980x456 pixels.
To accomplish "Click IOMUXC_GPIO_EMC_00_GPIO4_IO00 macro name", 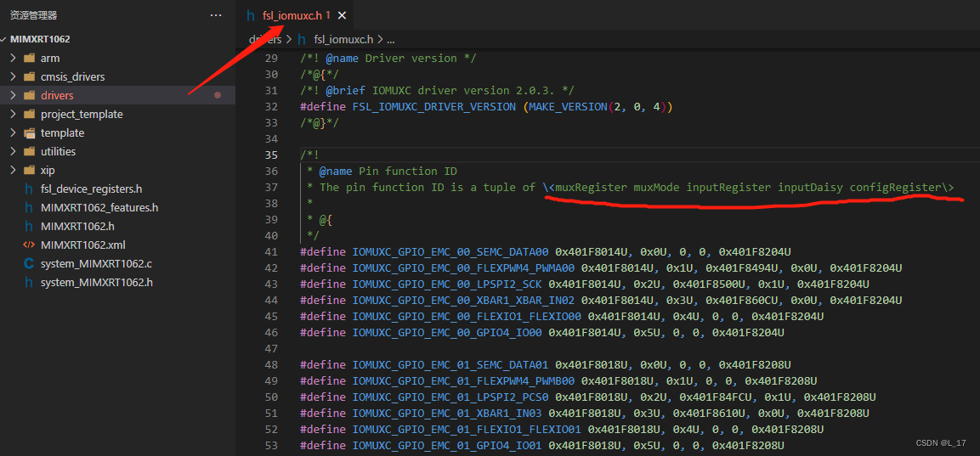I will point(447,333).
